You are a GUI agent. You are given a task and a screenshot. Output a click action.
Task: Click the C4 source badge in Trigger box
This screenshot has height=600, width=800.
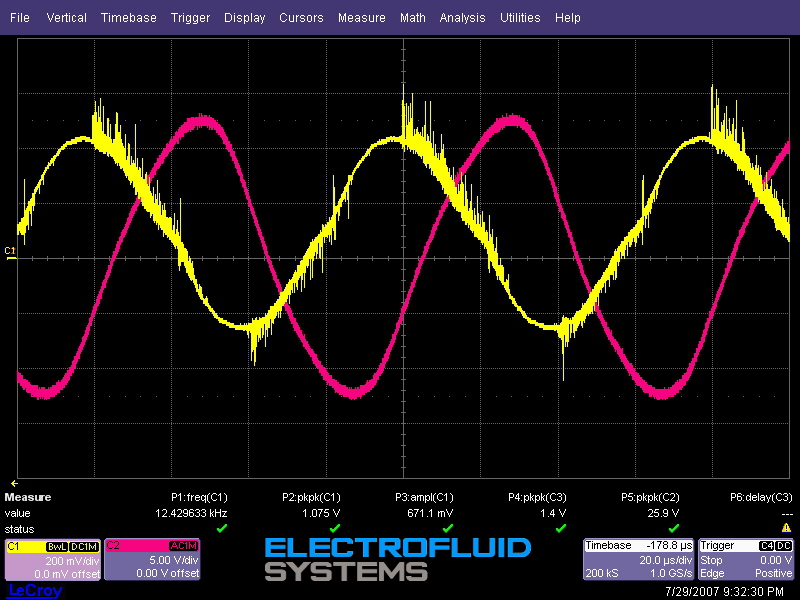tap(766, 546)
